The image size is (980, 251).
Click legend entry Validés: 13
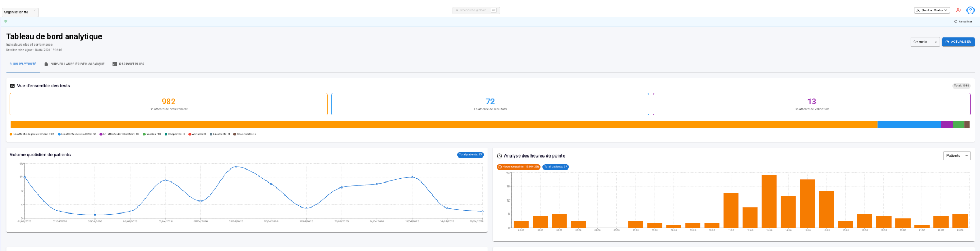click(152, 134)
